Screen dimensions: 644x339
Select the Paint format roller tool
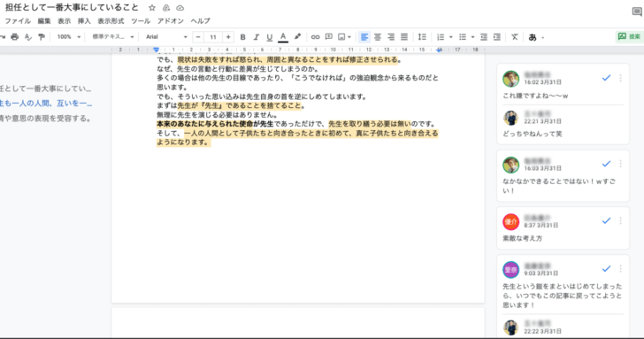click(41, 37)
